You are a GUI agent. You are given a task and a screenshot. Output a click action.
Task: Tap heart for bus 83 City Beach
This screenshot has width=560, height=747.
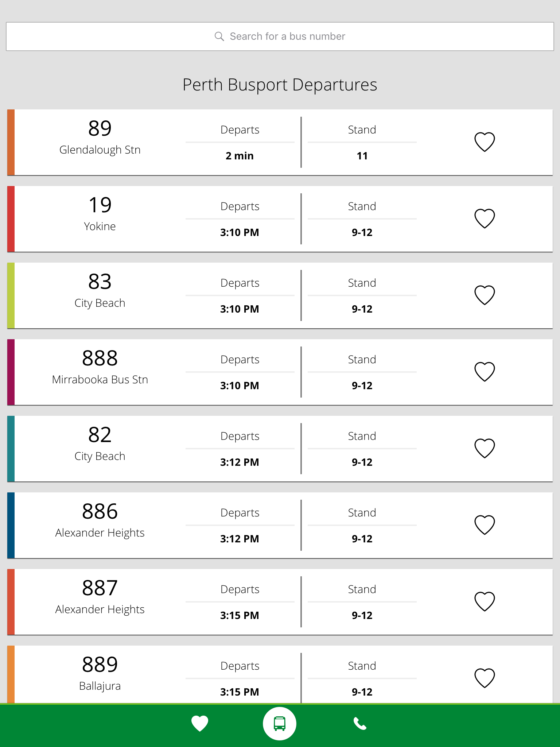[x=485, y=295]
